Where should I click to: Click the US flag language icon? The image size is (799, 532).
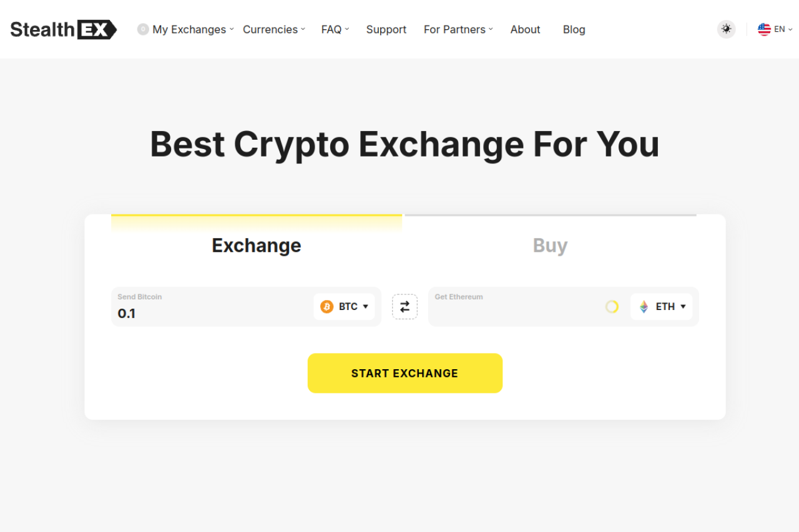click(764, 29)
